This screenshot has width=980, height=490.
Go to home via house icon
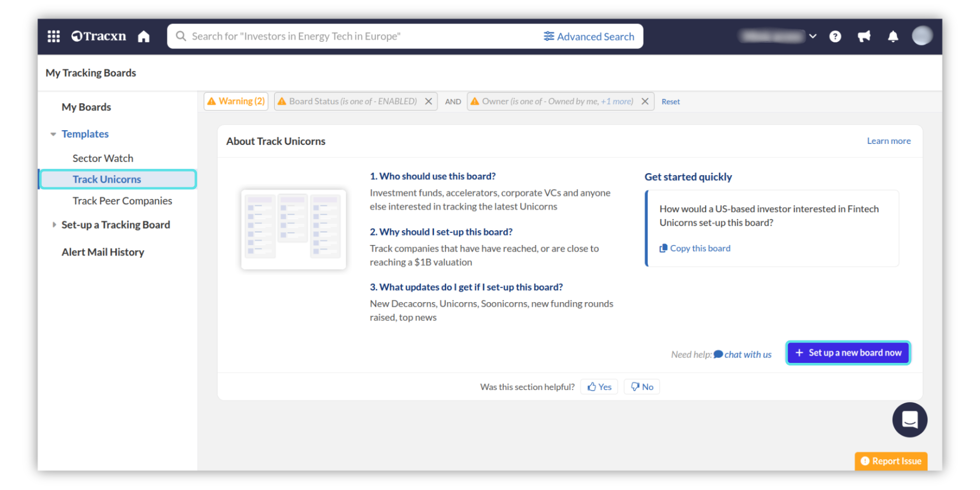pos(144,36)
